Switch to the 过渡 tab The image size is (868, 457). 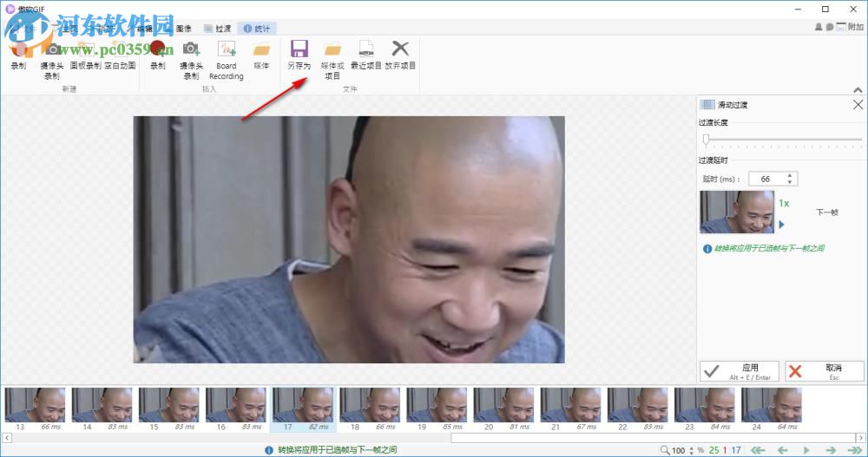pyautogui.click(x=218, y=29)
